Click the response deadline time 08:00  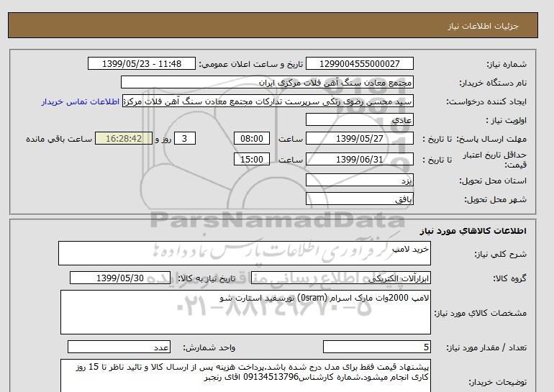click(252, 138)
